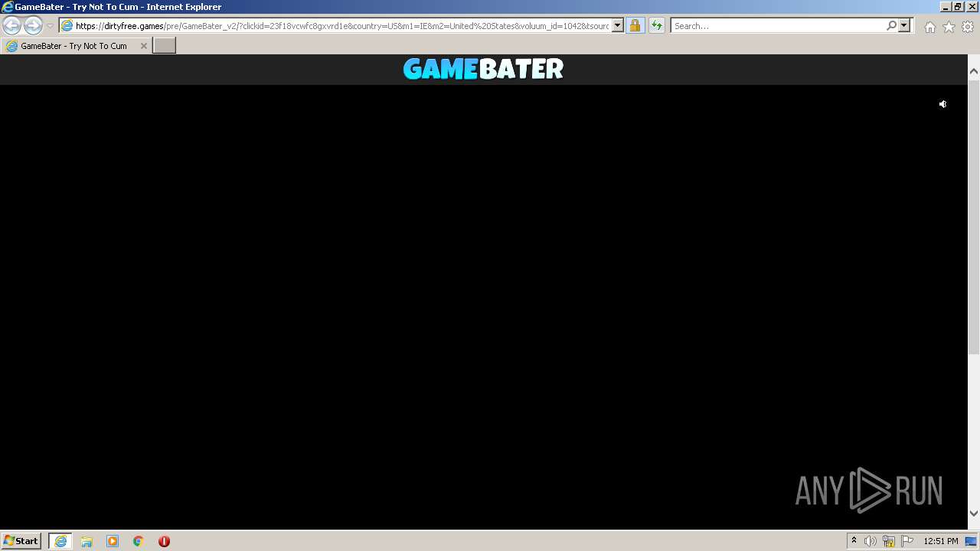The width and height of the screenshot is (980, 551).
Task: Click the page scrollbar down arrow
Action: coord(974,514)
